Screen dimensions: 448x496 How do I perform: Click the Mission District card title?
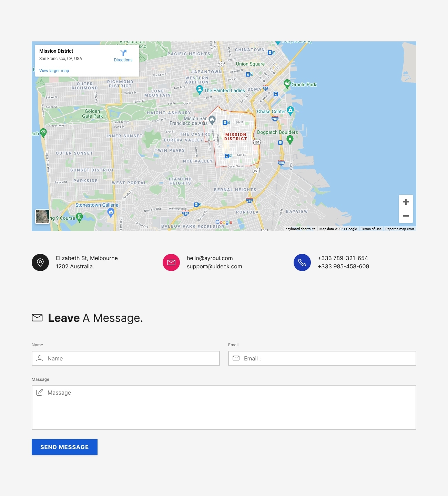coord(56,51)
